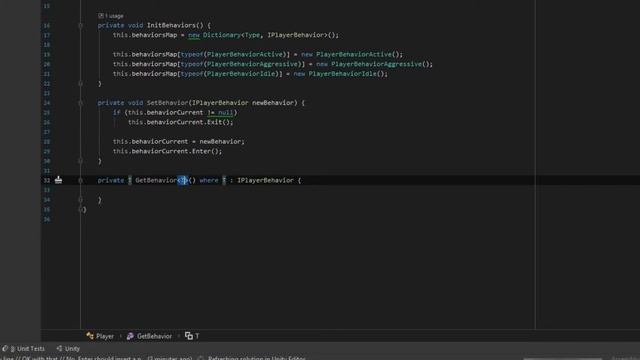Collapse the GetBehavior method fold marker

click(x=80, y=180)
